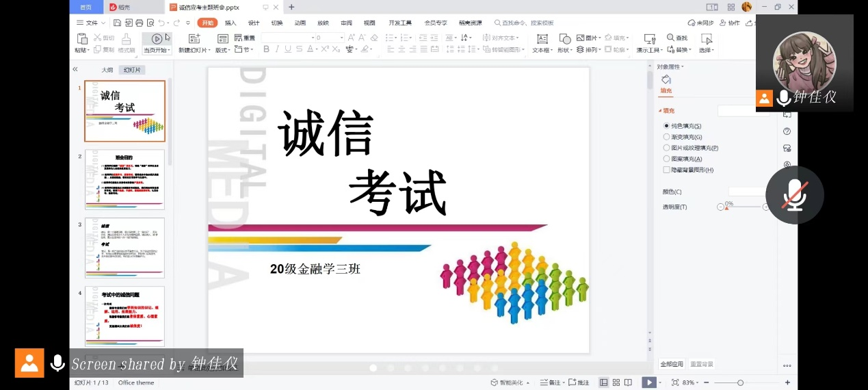
Task: Insert a text box (文本框)
Action: (x=542, y=40)
